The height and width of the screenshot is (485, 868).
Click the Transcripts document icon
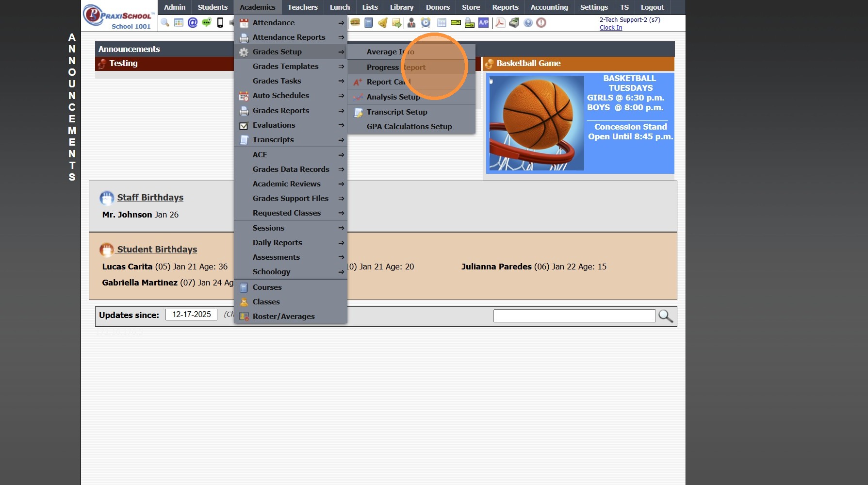coord(244,140)
